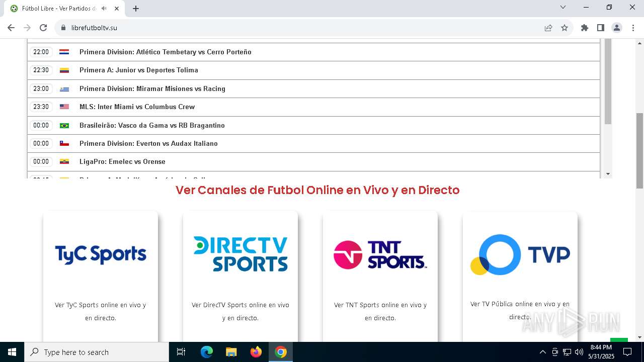Open File Explorer from the taskbar

tap(231, 352)
